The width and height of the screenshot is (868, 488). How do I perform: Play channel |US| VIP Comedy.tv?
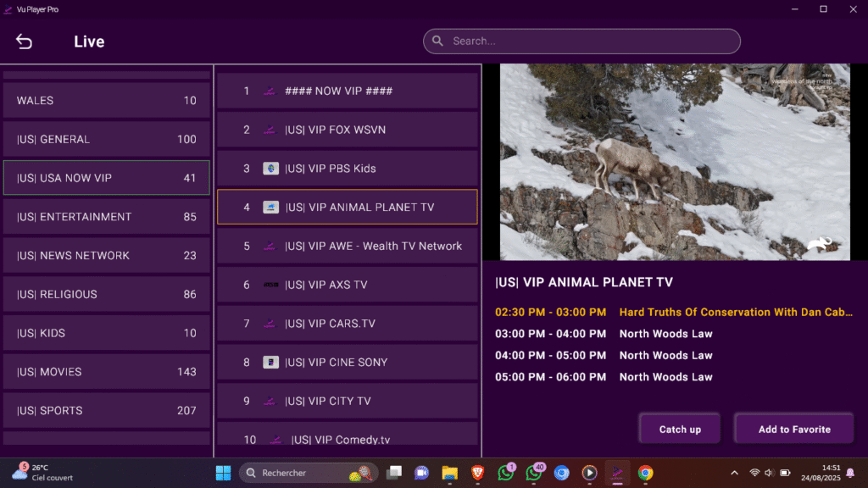point(347,434)
